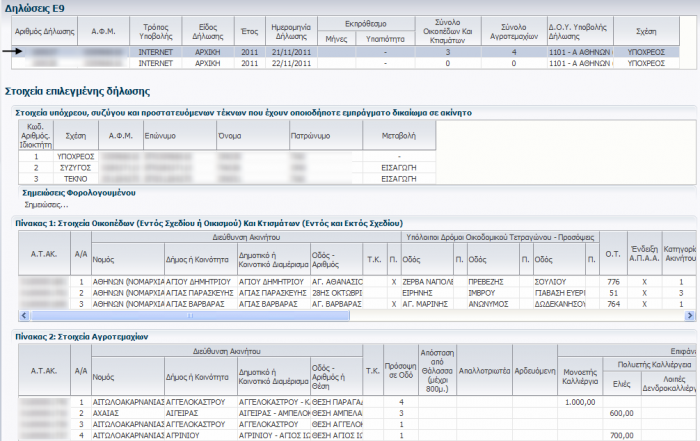Click the Έτος column header
700x441 pixels.
tap(247, 30)
